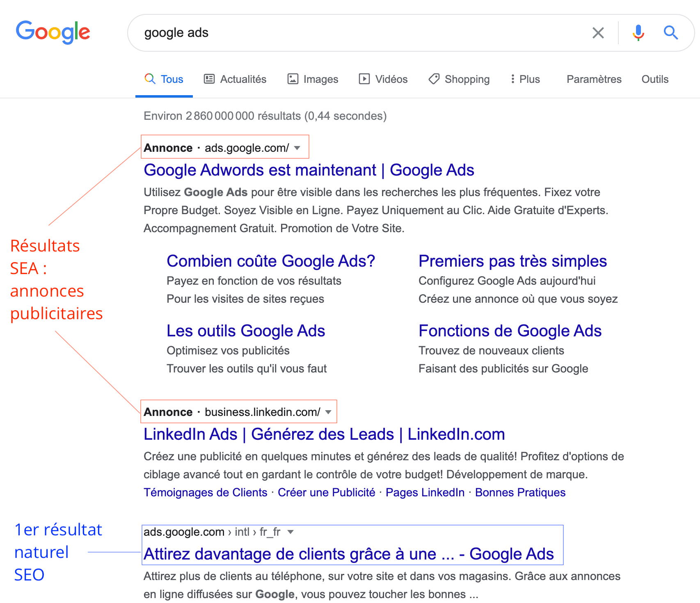Click 'Optimisez vos publicités' text
This screenshot has width=700, height=603.
pyautogui.click(x=228, y=351)
